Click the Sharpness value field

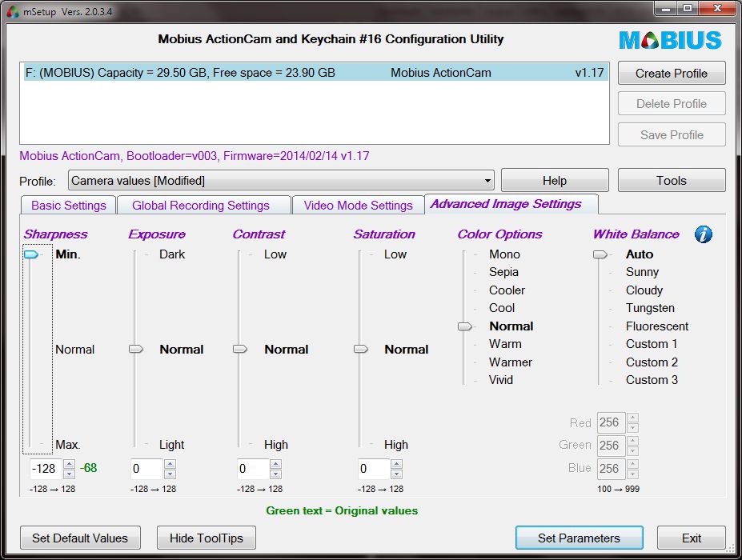click(x=46, y=469)
